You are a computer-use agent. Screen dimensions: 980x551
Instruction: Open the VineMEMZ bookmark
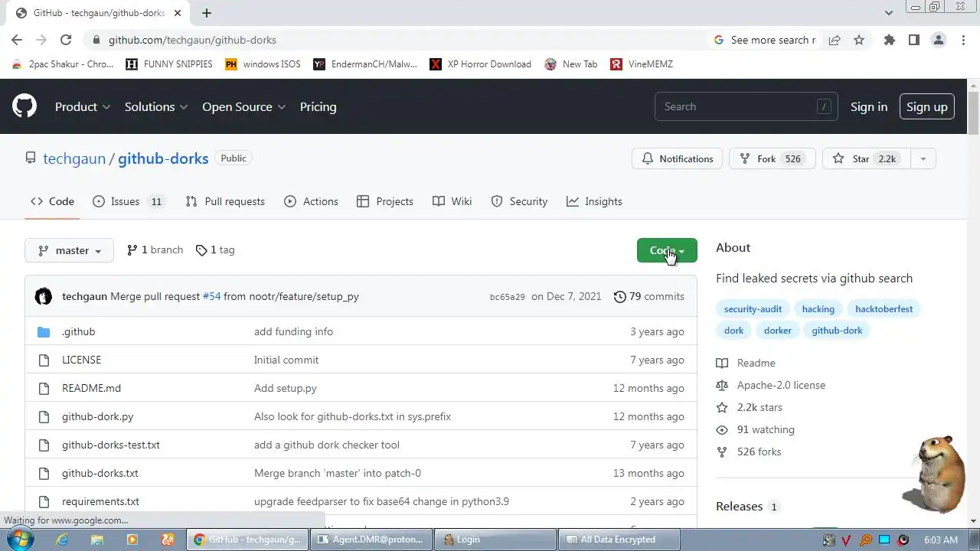642,64
